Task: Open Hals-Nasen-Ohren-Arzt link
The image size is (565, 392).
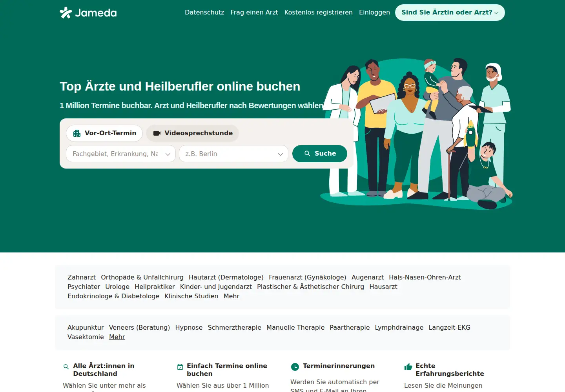Action: [425, 277]
